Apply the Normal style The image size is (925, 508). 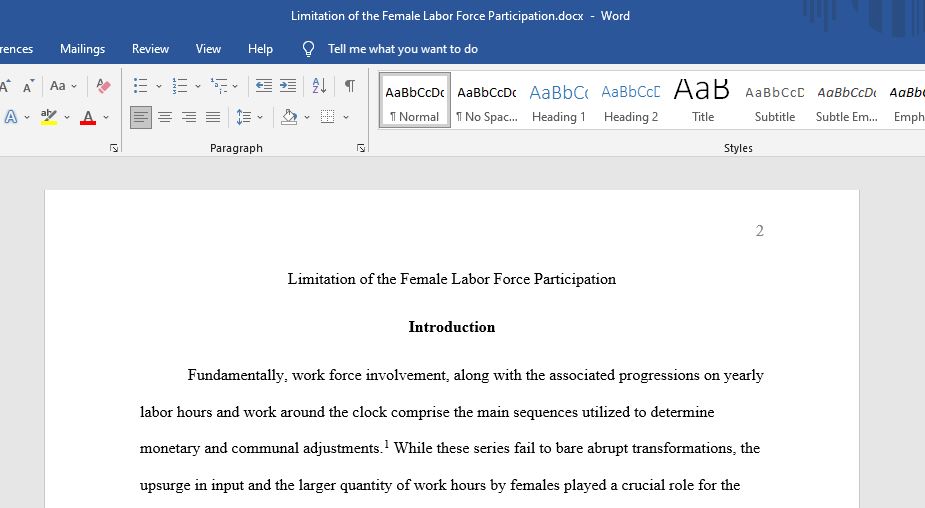(415, 100)
